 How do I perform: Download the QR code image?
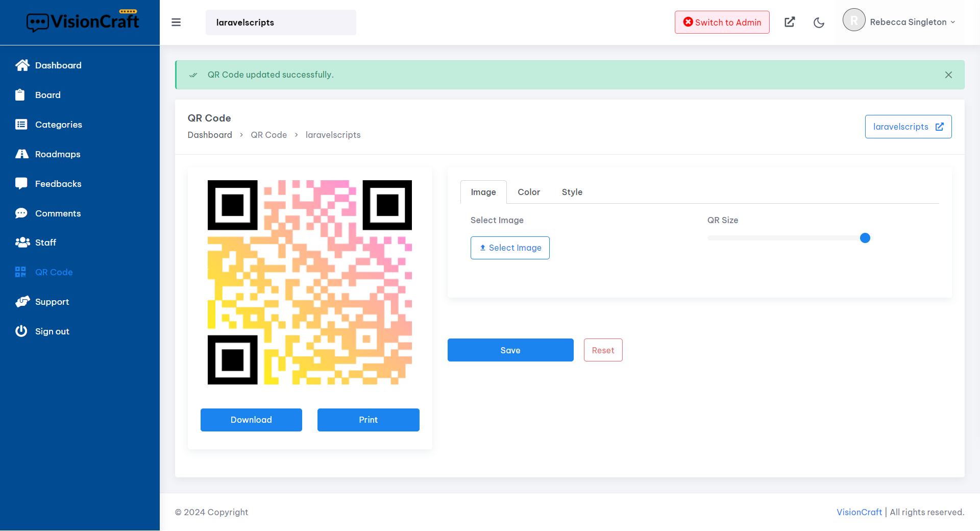251,420
